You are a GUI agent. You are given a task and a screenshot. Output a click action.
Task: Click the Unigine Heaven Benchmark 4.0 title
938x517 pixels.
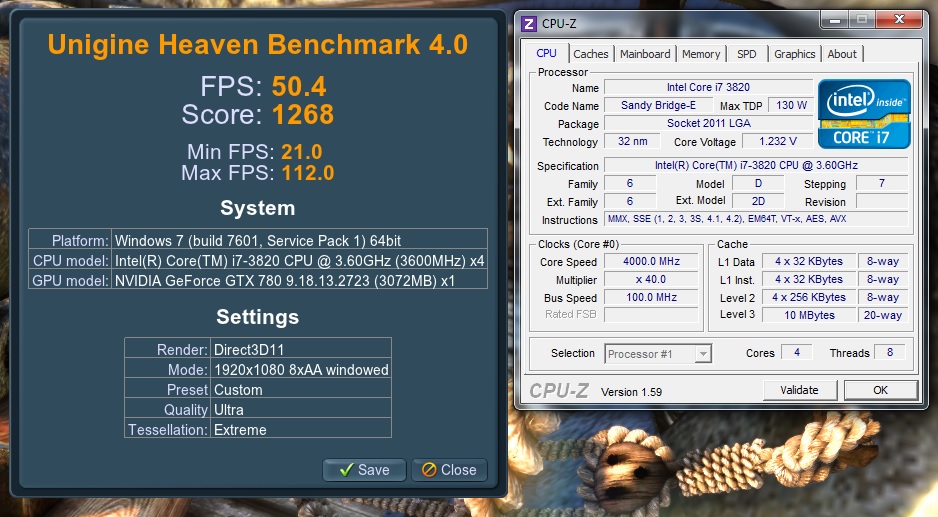tap(257, 45)
